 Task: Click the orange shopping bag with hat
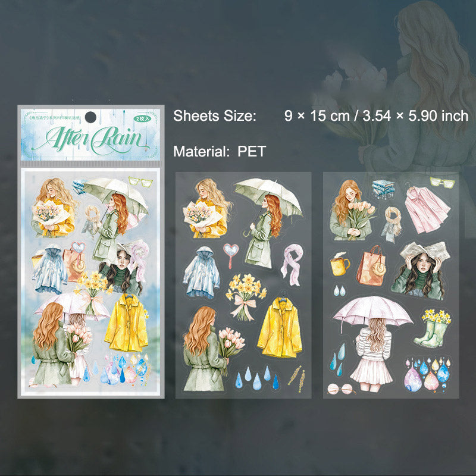pos(371,266)
